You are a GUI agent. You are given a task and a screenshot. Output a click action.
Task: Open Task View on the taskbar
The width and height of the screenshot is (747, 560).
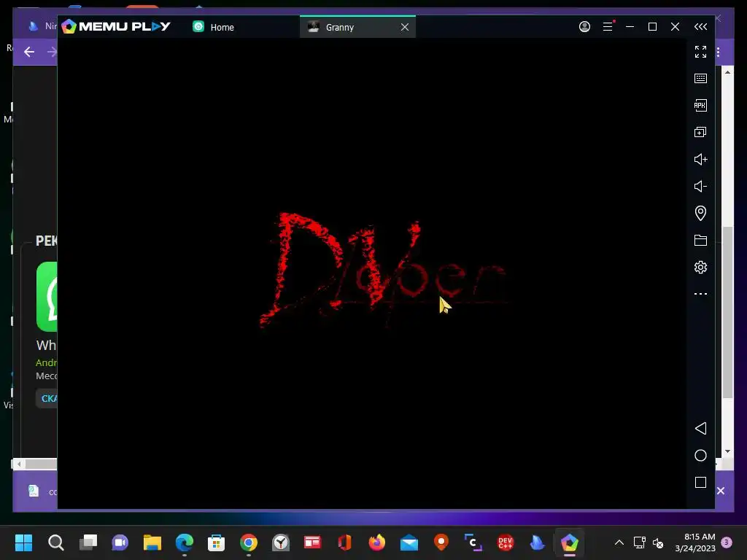tap(88, 542)
